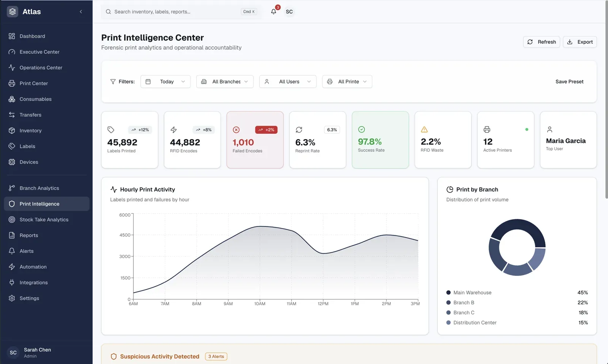Expand the All Branches dropdown
Viewport: 608px width, 364px height.
pos(225,82)
